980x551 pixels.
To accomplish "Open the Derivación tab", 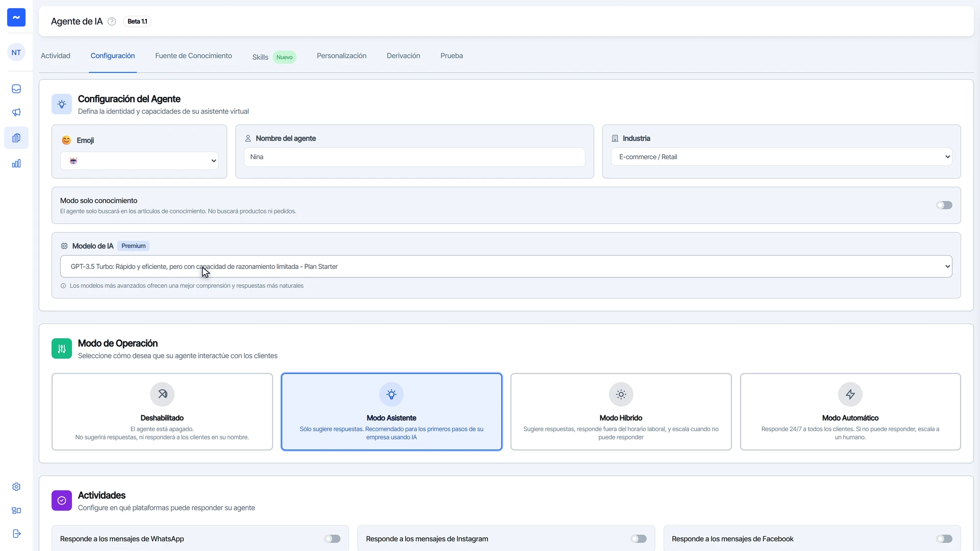I will (403, 56).
